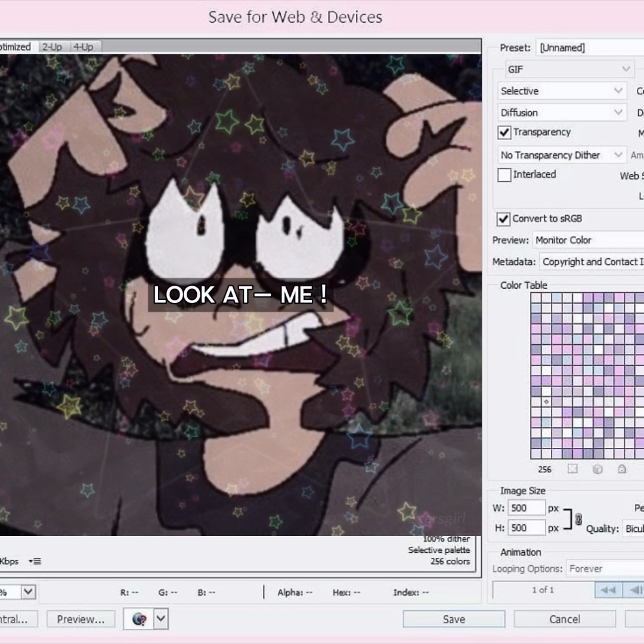The width and height of the screenshot is (644, 644).
Task: Click the 'Index: --' readout
Action: pyautogui.click(x=411, y=592)
